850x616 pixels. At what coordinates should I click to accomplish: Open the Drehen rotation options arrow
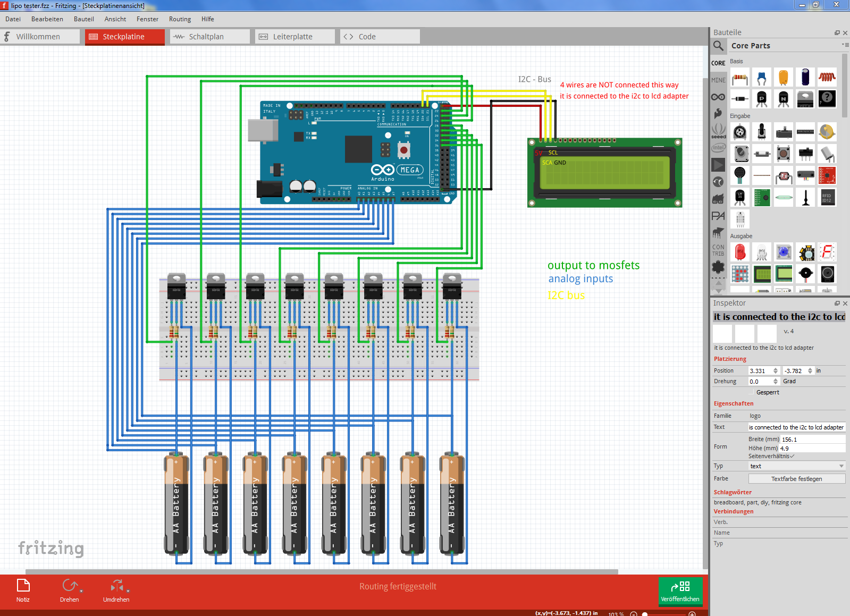click(81, 591)
